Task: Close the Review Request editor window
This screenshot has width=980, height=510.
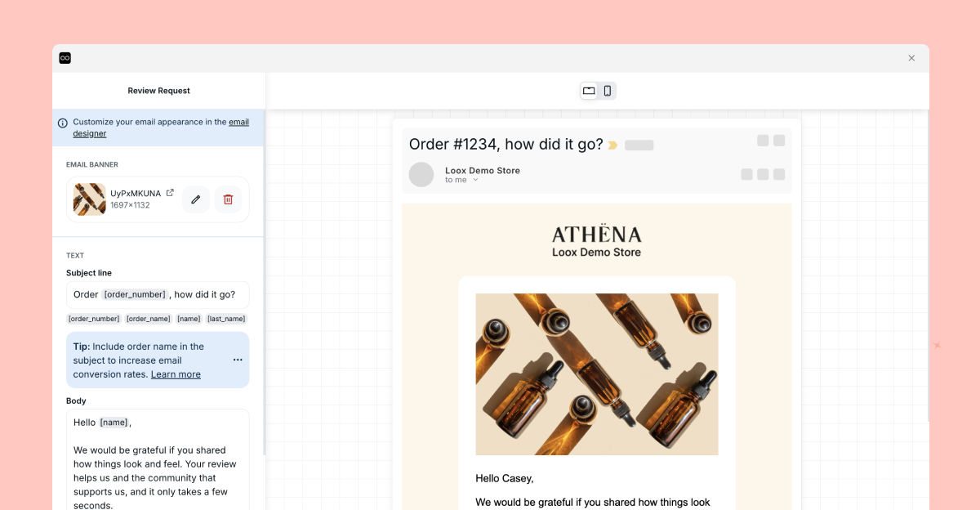Action: 911,58
